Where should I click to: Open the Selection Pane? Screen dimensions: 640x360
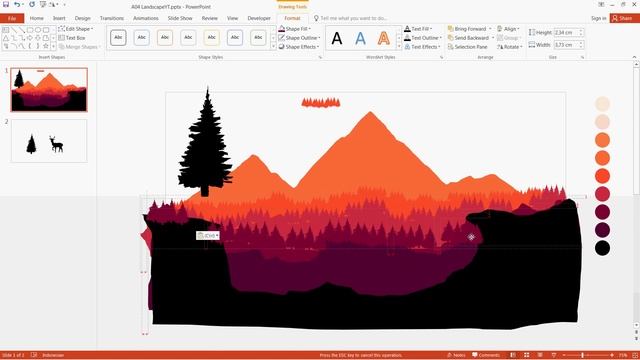[x=467, y=47]
